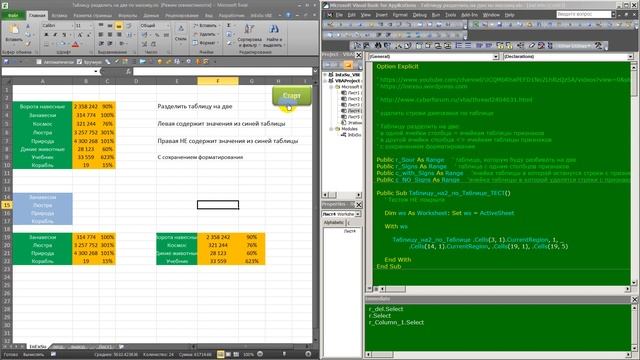Open the Insert menu in VBA editor

(x=381, y=15)
